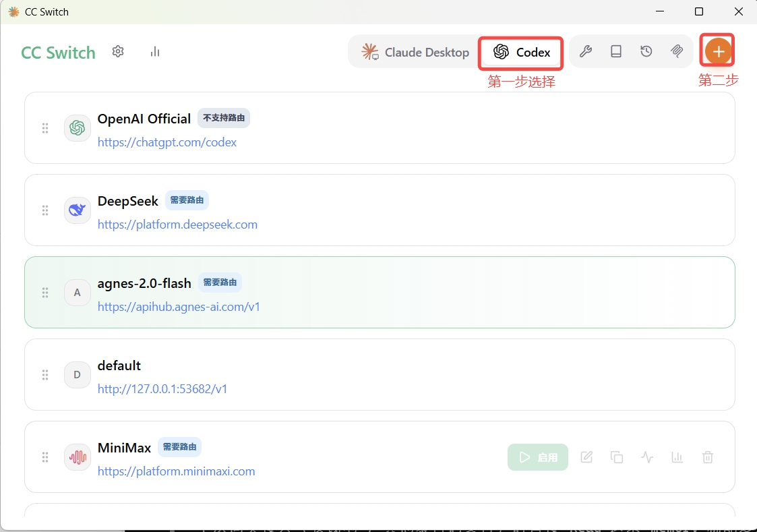Grab the drag handle for agnes-2.0-flash

[x=45, y=293]
